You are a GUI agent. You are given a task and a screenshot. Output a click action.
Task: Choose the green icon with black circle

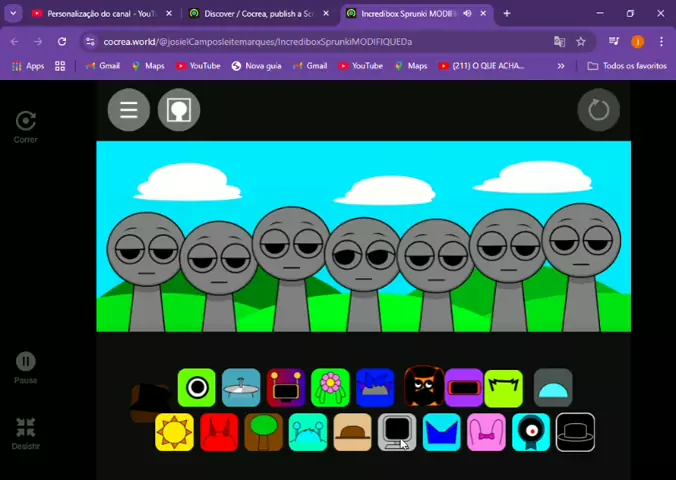(197, 387)
